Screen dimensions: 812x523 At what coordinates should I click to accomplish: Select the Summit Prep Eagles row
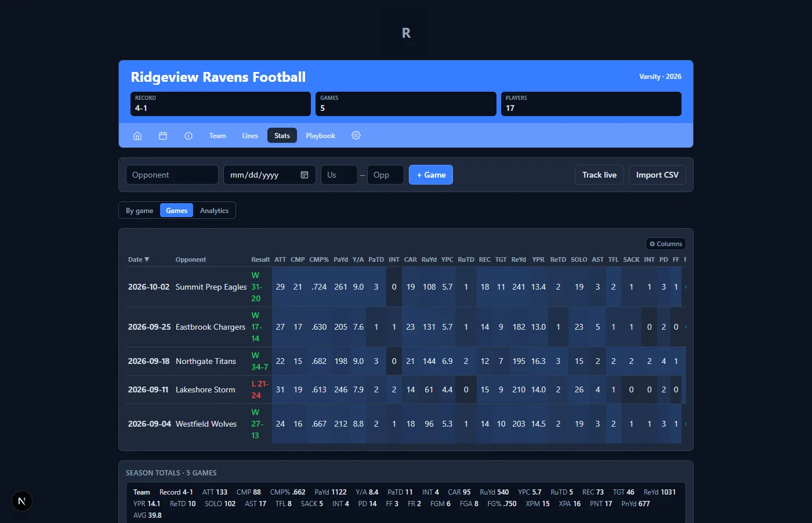point(406,287)
